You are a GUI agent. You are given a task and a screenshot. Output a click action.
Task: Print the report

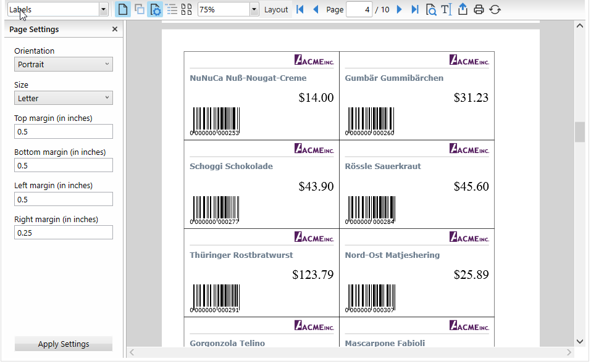pyautogui.click(x=479, y=9)
